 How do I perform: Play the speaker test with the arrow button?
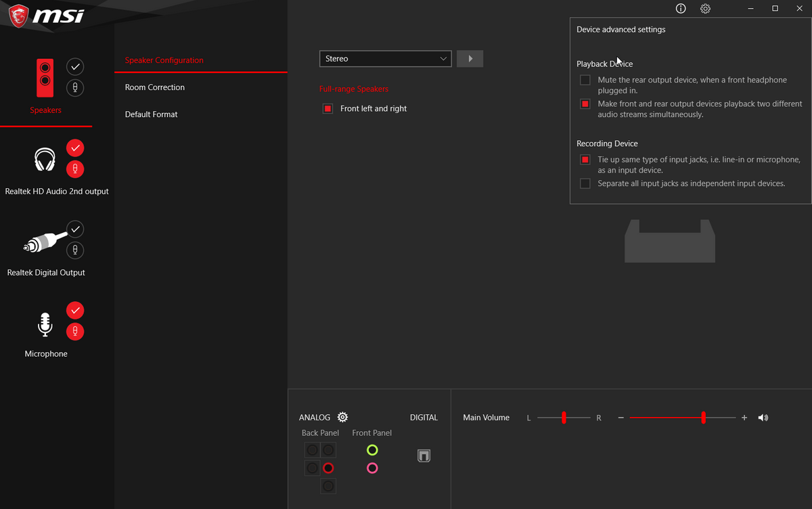click(470, 59)
